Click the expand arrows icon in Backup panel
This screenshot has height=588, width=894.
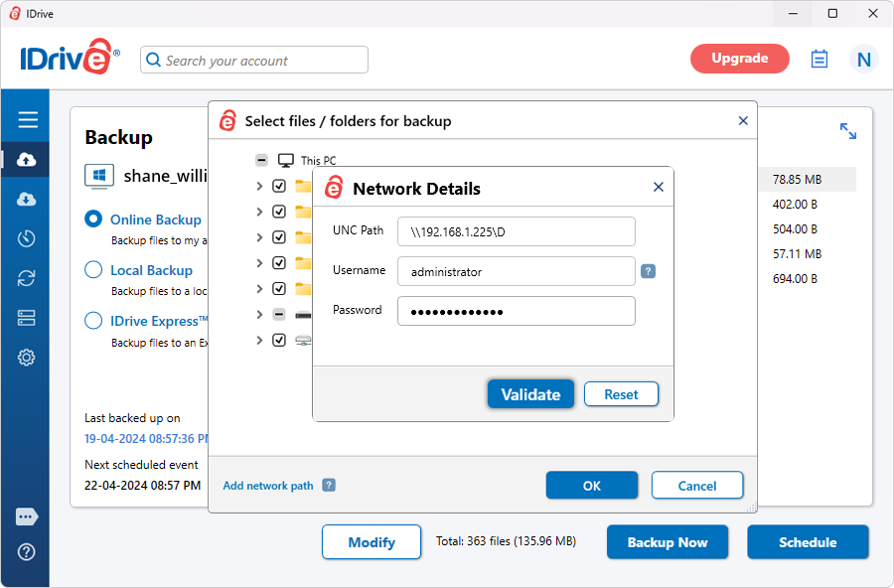(x=847, y=131)
